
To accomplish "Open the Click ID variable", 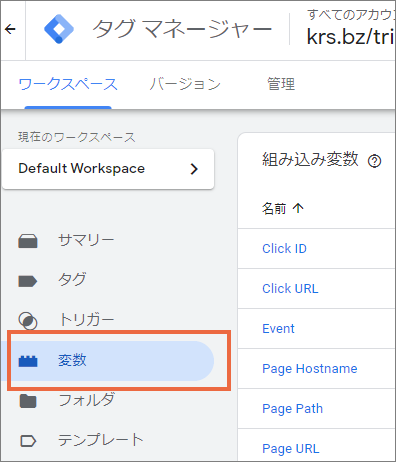I will [x=284, y=249].
